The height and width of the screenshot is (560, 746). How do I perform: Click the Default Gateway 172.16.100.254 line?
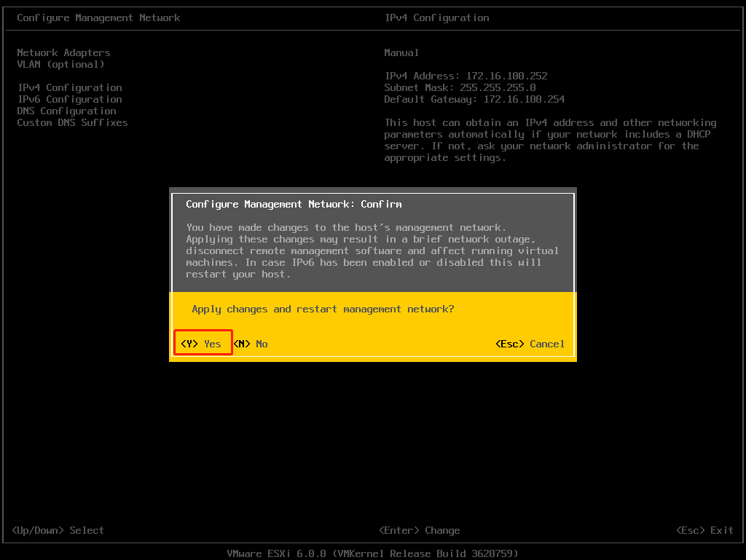coord(474,99)
